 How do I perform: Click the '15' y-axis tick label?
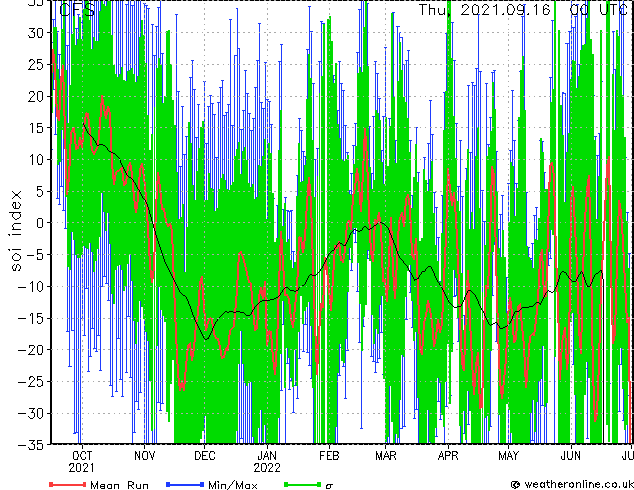(x=36, y=128)
